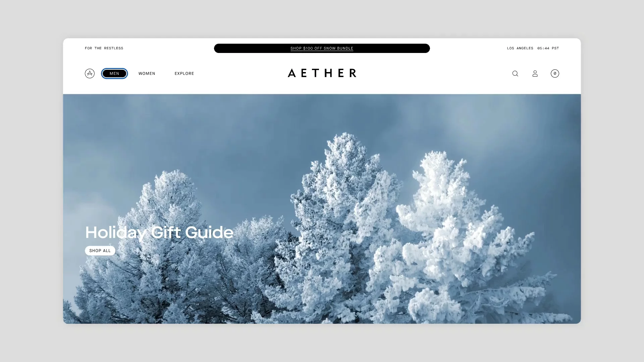Image resolution: width=644 pixels, height=362 pixels.
Task: Click the SHOP ALL button
Action: click(100, 251)
